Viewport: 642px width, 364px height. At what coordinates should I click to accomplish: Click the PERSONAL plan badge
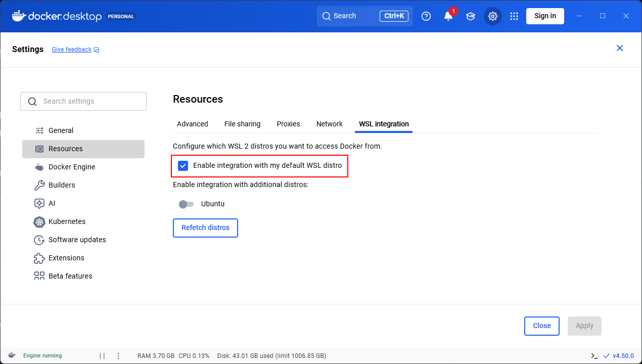pos(121,16)
